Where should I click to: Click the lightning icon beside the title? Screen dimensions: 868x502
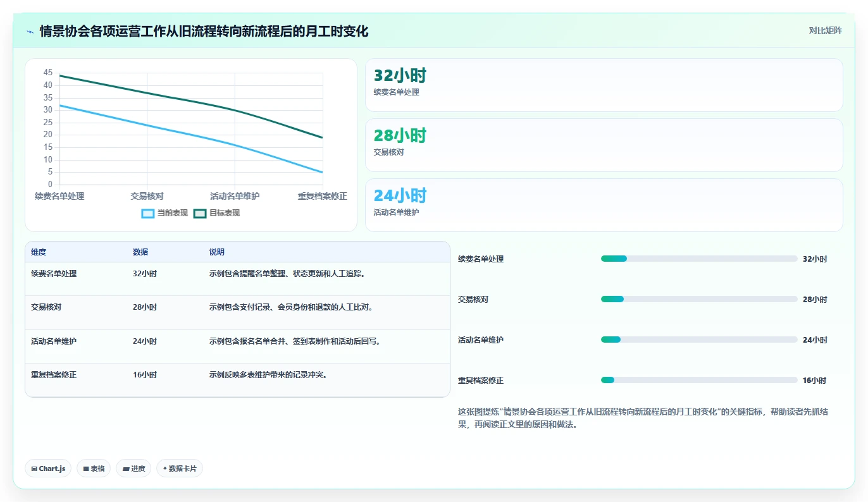point(30,31)
